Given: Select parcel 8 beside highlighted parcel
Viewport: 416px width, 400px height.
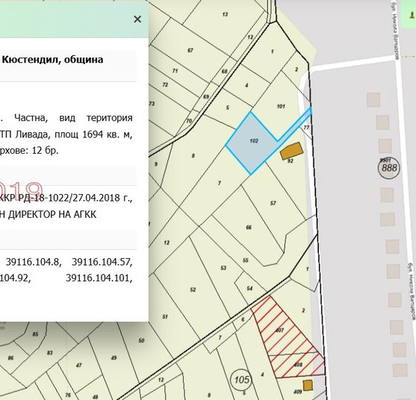Looking at the screenshot, I should 194,156.
